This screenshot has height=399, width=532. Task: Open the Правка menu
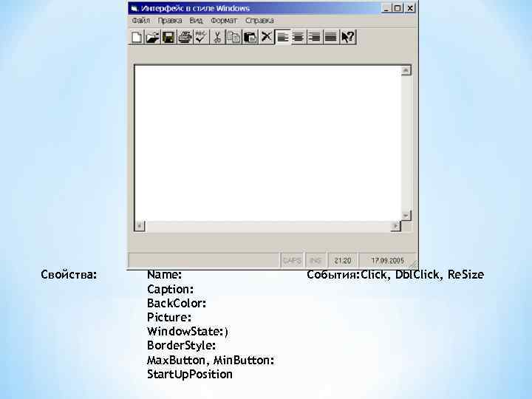click(x=170, y=21)
